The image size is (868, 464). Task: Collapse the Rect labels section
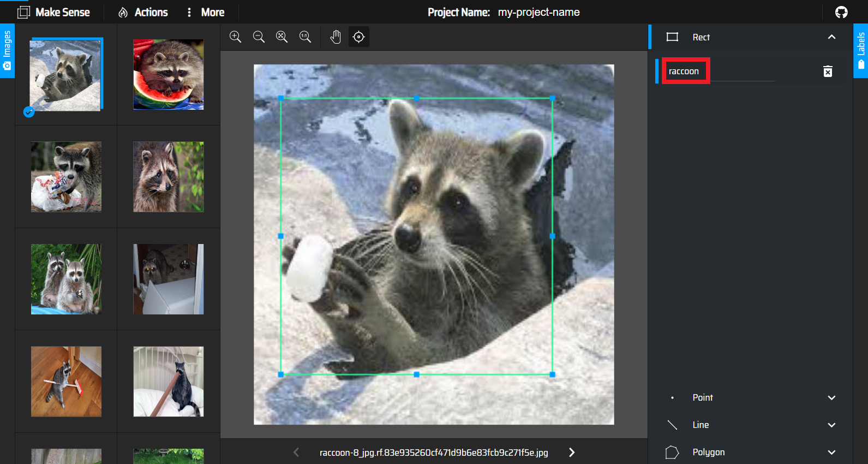point(831,37)
